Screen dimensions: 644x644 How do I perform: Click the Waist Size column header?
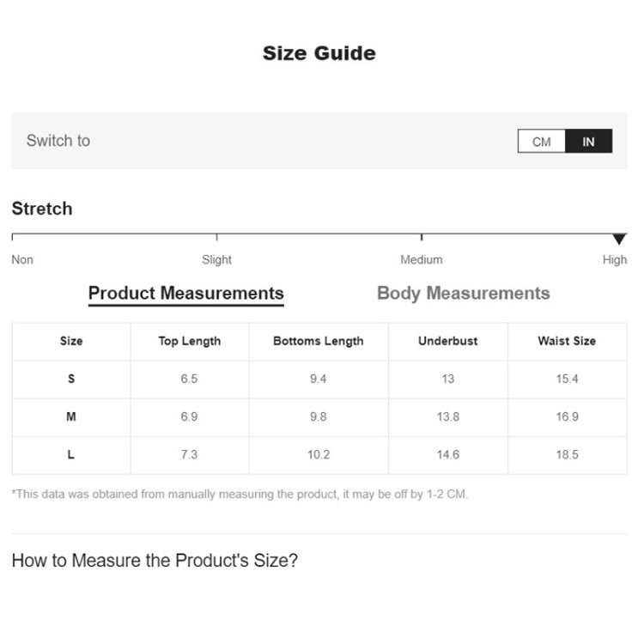[x=567, y=341]
